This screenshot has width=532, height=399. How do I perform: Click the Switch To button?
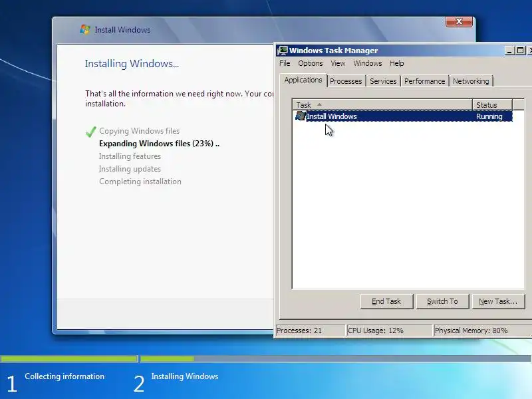tap(442, 301)
